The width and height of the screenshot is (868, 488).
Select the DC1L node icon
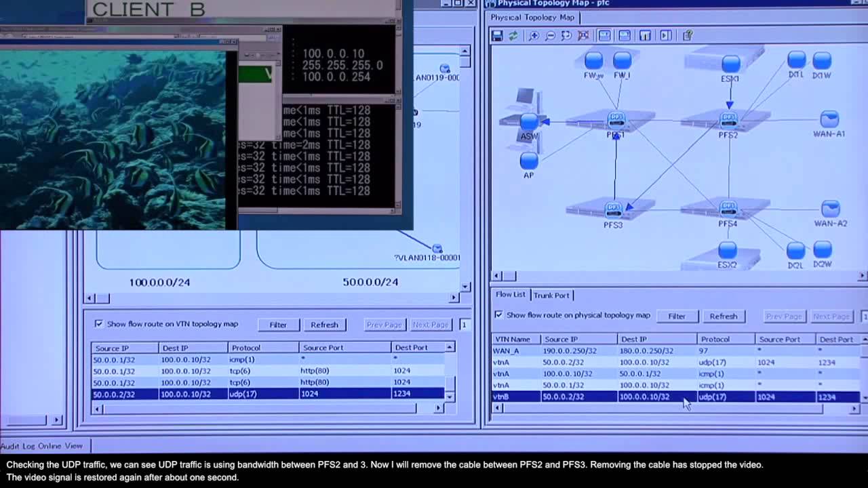pos(797,60)
